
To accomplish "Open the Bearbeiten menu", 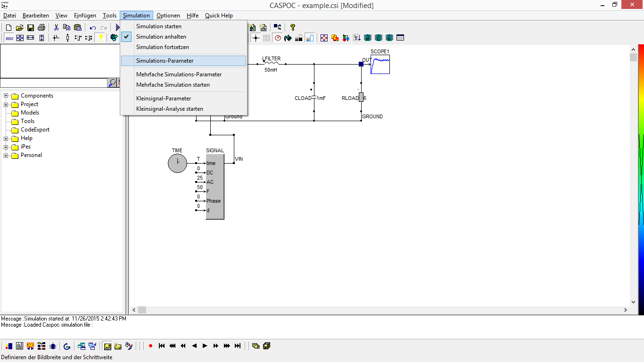I will (x=36, y=16).
